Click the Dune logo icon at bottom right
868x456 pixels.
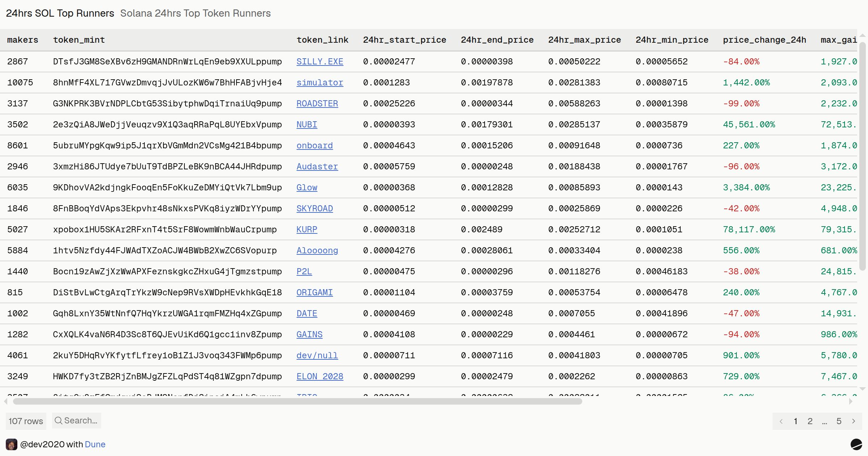point(856,444)
